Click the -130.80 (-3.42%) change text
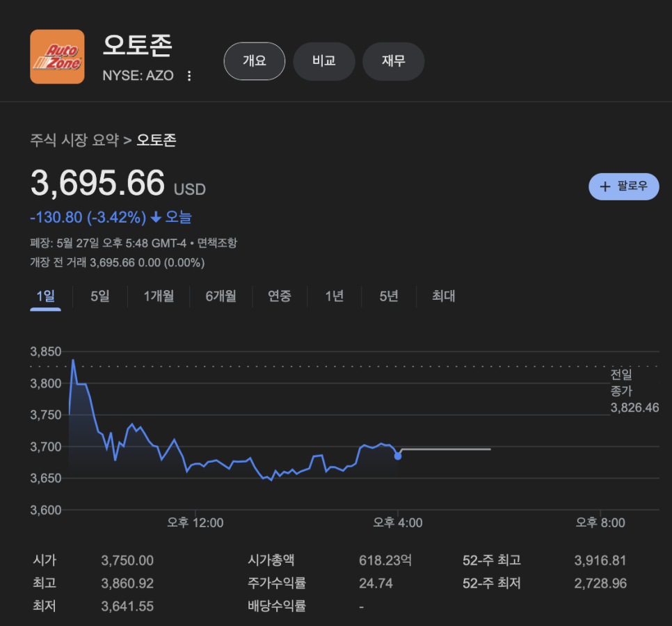Viewport: 672px width, 626px height. click(88, 217)
